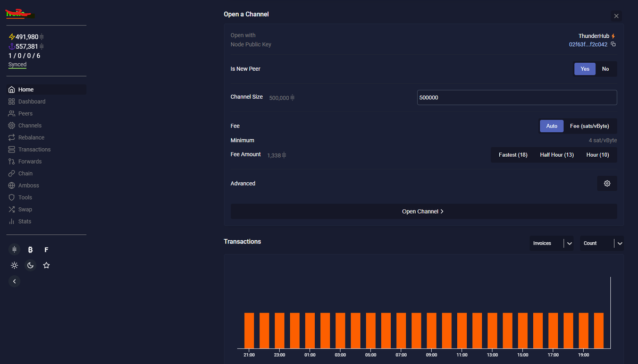Select Fee (sats/vByte) manual mode
The height and width of the screenshot is (364, 638).
[x=590, y=126]
